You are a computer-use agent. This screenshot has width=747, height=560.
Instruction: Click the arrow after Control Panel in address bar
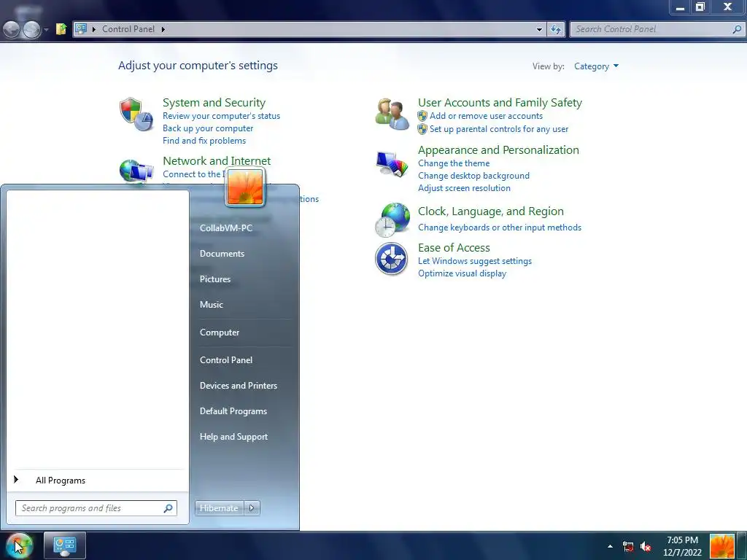coord(163,29)
